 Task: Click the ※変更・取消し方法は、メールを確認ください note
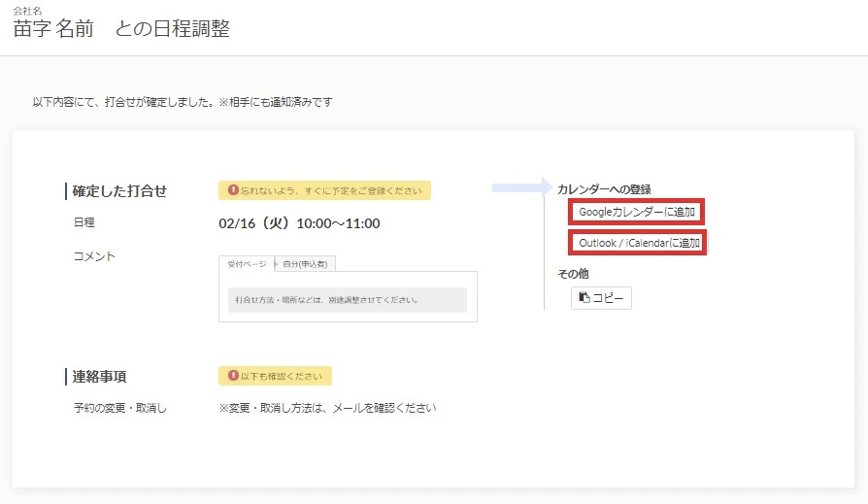327,408
